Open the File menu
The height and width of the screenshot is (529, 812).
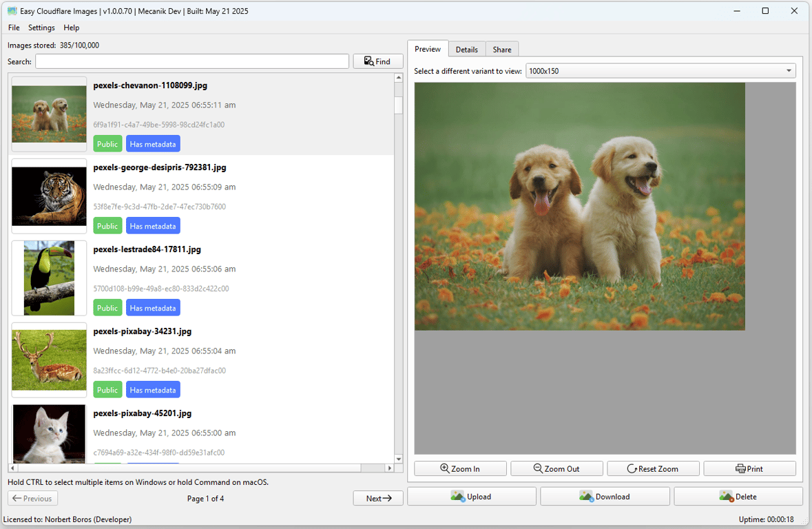[x=14, y=28]
